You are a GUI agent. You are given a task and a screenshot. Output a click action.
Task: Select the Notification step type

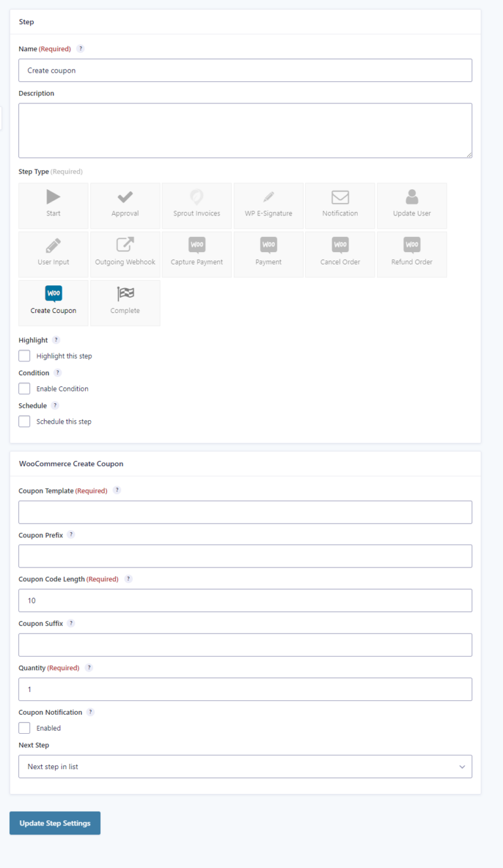(x=340, y=206)
